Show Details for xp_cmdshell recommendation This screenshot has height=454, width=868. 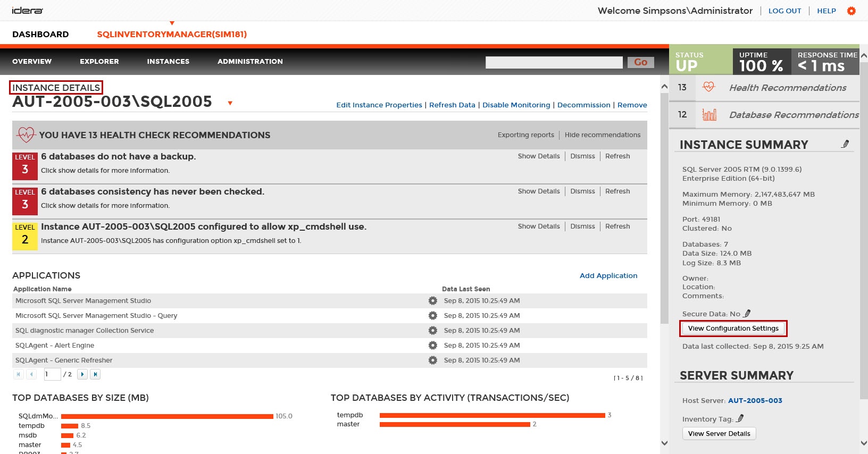click(x=539, y=226)
